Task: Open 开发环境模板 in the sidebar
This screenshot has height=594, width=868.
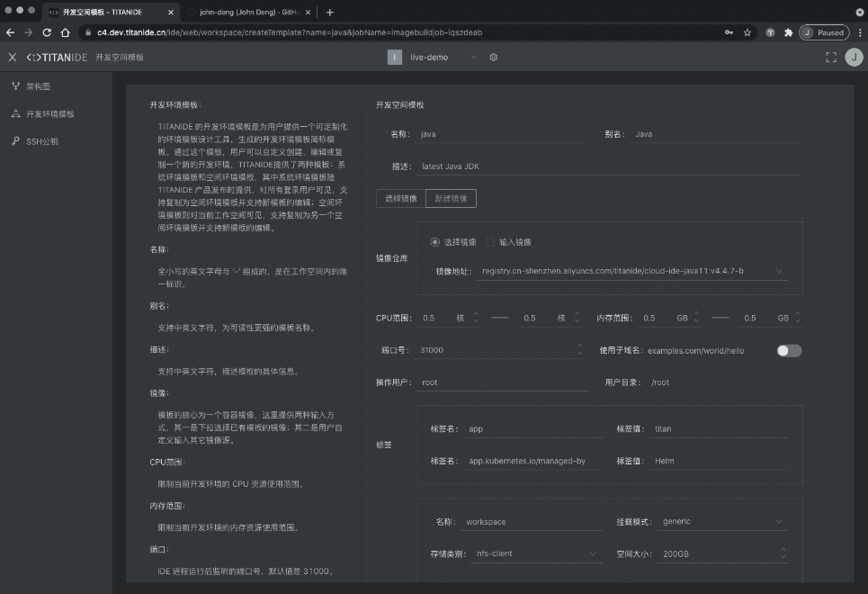Action: (x=49, y=114)
